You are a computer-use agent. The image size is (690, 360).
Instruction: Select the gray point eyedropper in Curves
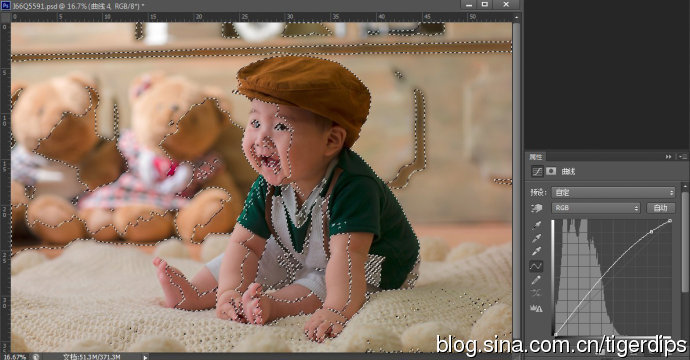pos(536,238)
